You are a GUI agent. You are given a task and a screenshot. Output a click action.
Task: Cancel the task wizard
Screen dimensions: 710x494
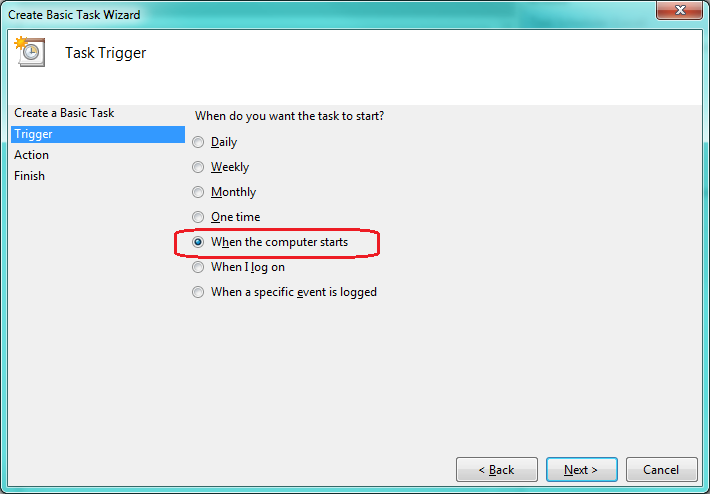(x=661, y=470)
